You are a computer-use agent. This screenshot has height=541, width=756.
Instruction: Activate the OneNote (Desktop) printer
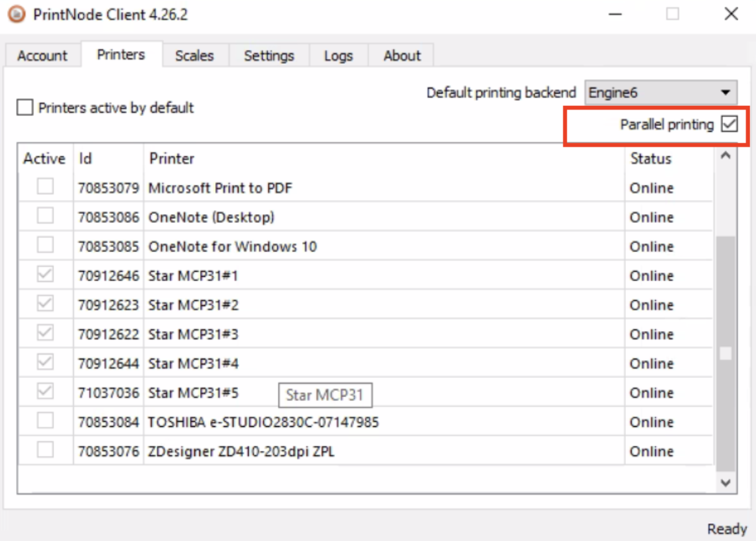tap(45, 216)
